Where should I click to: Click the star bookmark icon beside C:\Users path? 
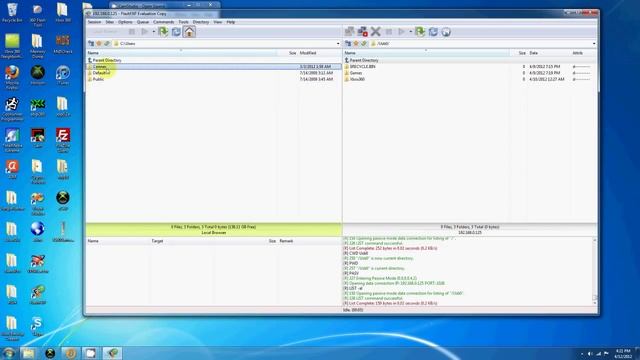point(99,44)
